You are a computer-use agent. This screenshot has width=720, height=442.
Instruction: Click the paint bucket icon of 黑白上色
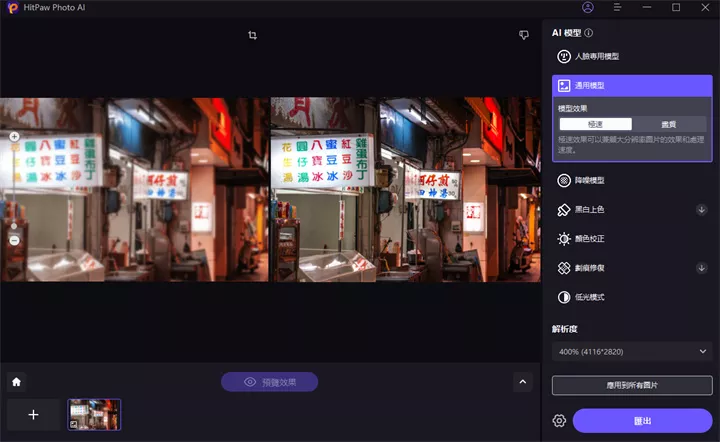[563, 210]
